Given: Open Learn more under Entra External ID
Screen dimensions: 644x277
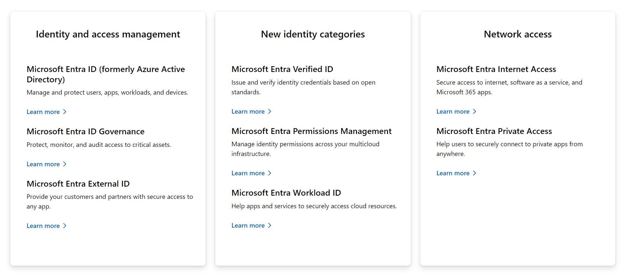Looking at the screenshot, I should (x=46, y=226).
